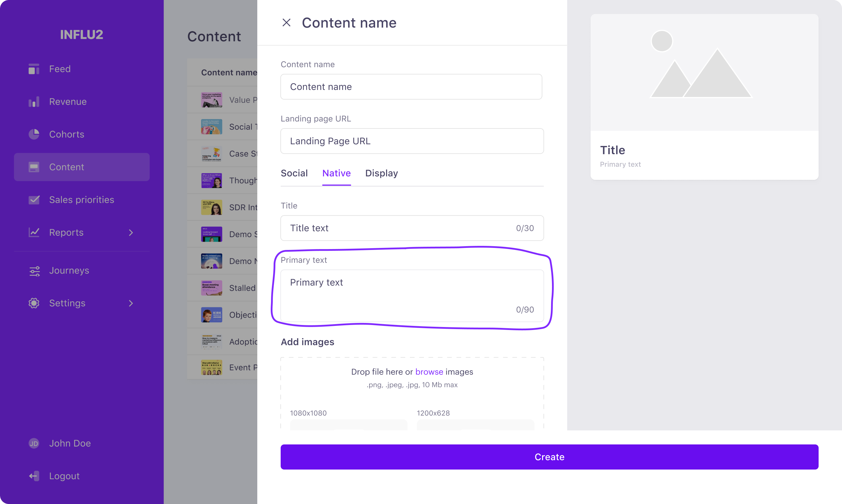
Task: Switch to the Social tab
Action: (x=294, y=173)
